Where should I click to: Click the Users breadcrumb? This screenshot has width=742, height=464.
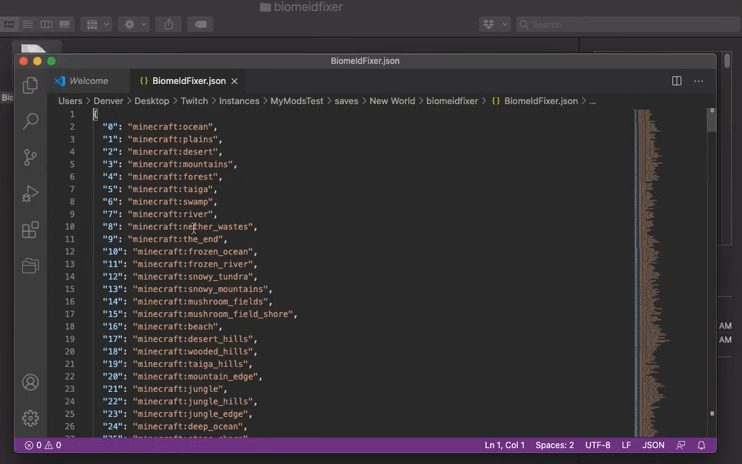tap(70, 101)
